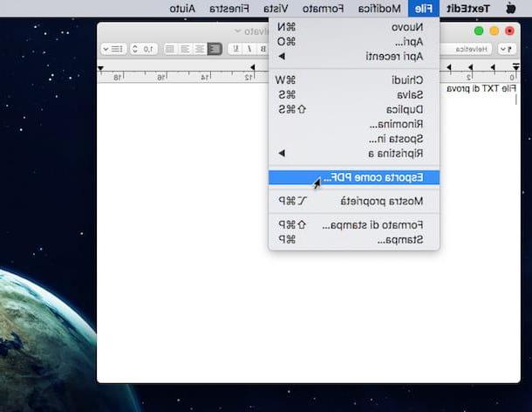This screenshot has width=532, height=412.
Task: Choose Mostra proprietà from the menu
Action: [x=354, y=201]
